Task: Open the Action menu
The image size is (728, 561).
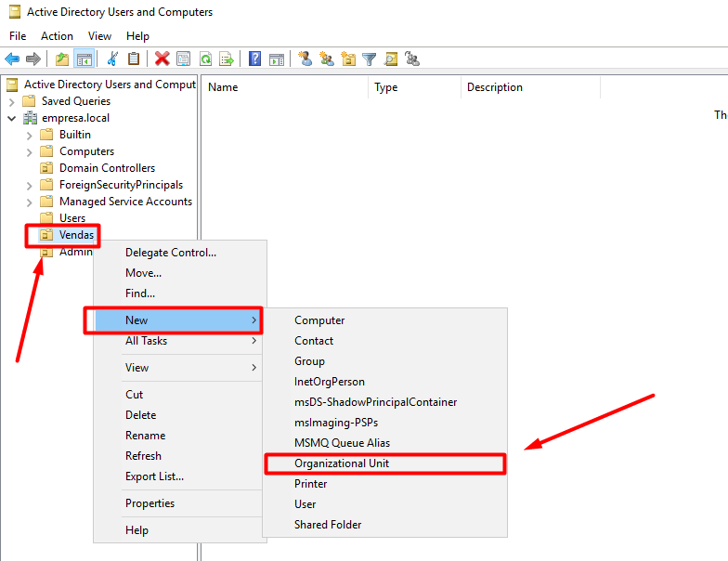Action: [58, 35]
